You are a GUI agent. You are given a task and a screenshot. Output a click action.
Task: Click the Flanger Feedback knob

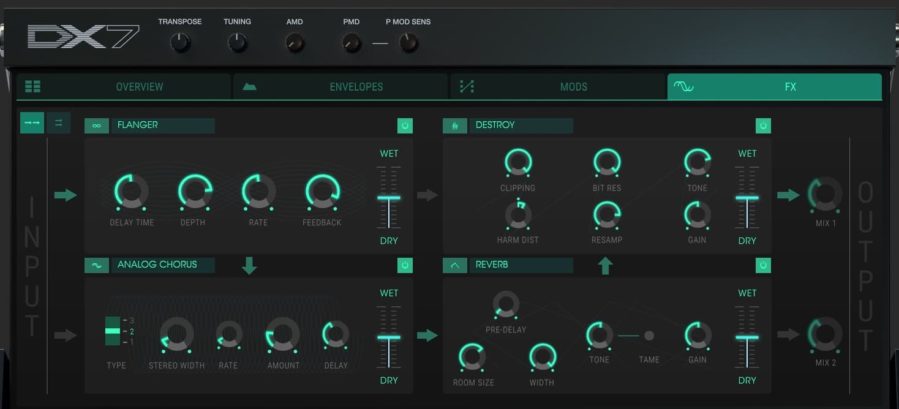322,192
